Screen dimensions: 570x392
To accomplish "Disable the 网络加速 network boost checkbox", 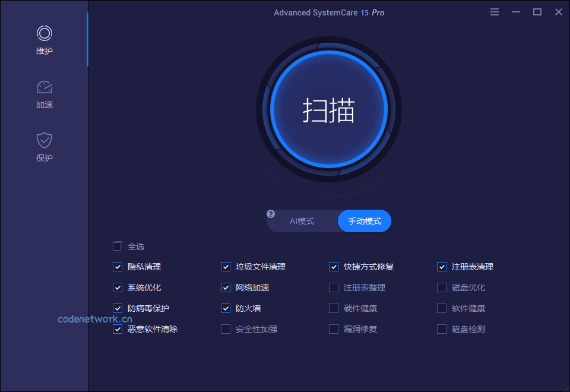I will point(225,287).
